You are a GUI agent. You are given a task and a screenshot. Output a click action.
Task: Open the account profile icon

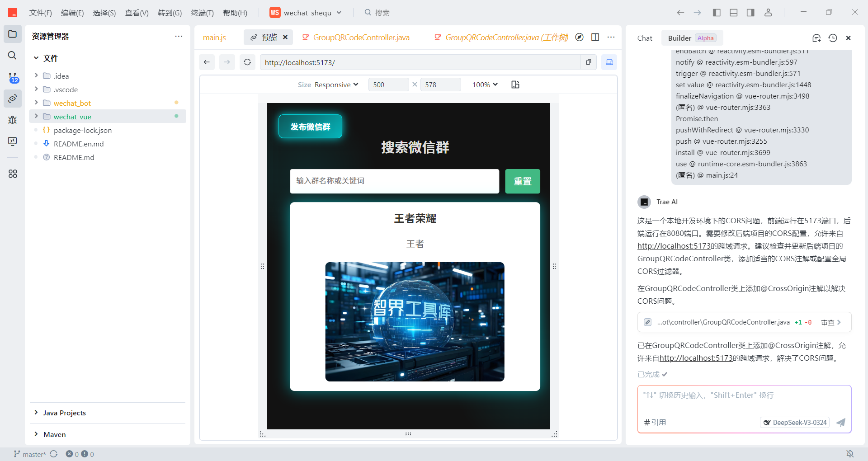point(768,13)
